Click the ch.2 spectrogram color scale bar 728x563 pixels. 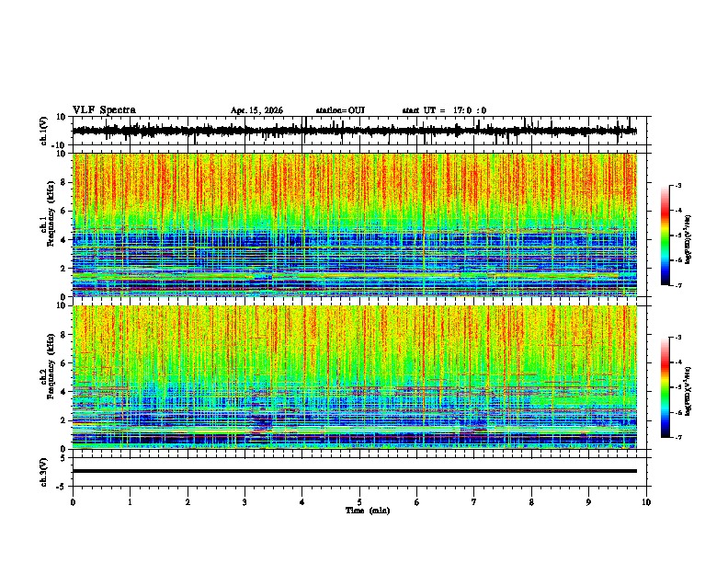[x=665, y=387]
